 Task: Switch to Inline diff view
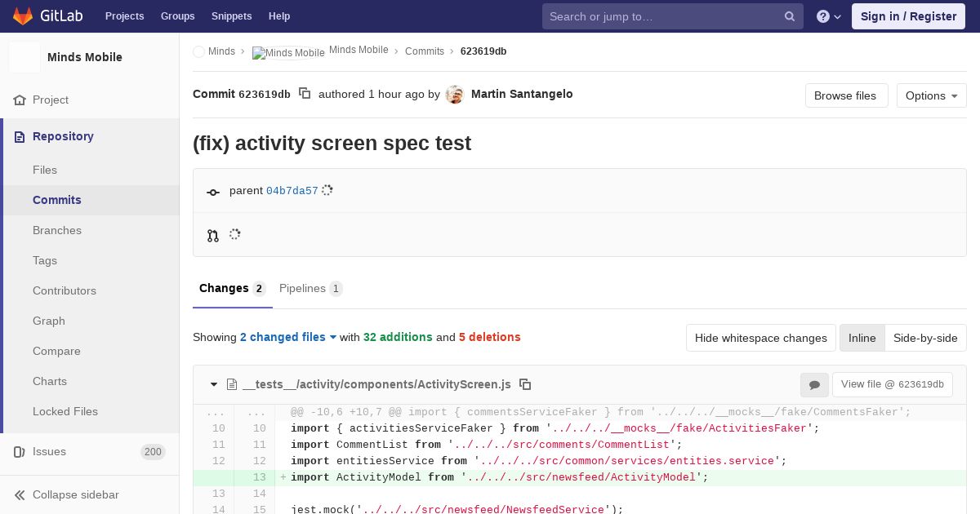[862, 338]
